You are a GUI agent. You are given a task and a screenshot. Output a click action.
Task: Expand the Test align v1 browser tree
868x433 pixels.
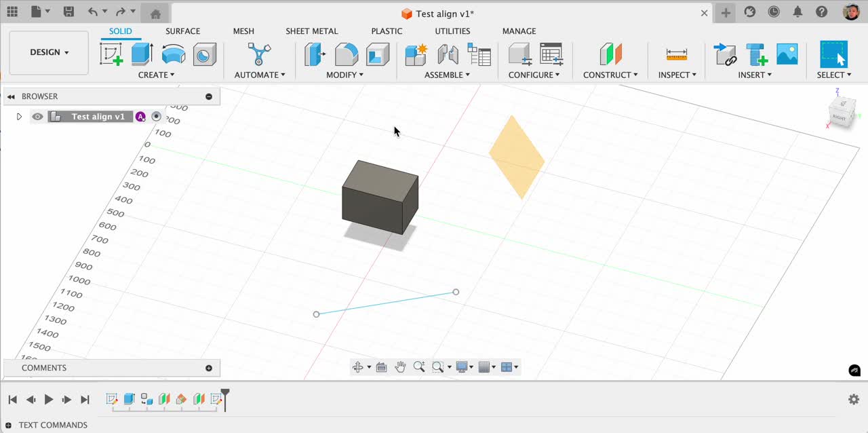pyautogui.click(x=19, y=116)
